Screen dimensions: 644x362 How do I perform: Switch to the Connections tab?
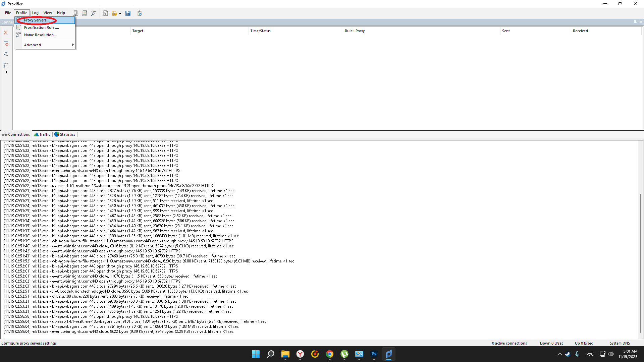tap(16, 134)
